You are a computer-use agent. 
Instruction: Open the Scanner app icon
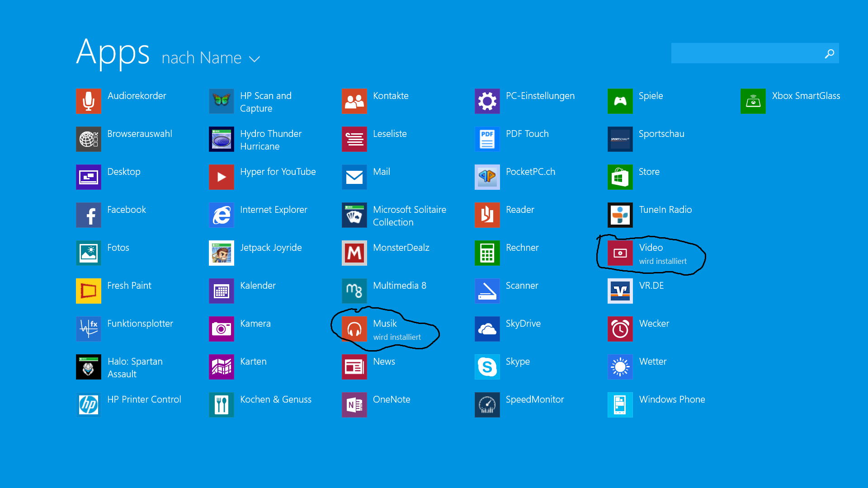tap(487, 291)
